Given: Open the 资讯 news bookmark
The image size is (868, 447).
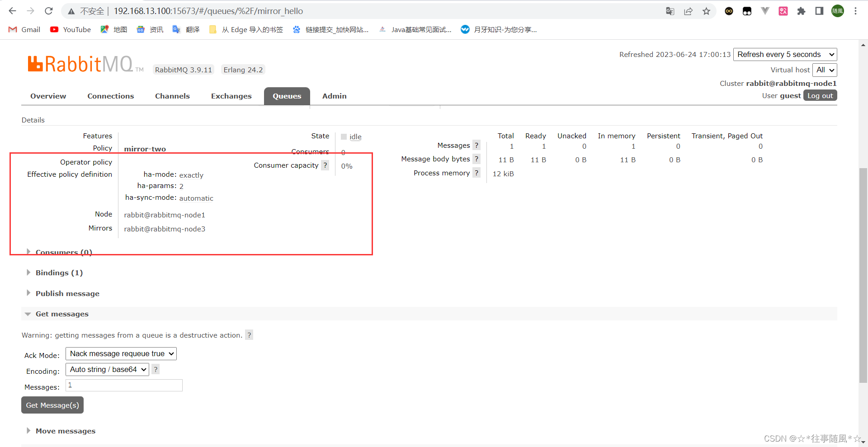Looking at the screenshot, I should pos(150,29).
